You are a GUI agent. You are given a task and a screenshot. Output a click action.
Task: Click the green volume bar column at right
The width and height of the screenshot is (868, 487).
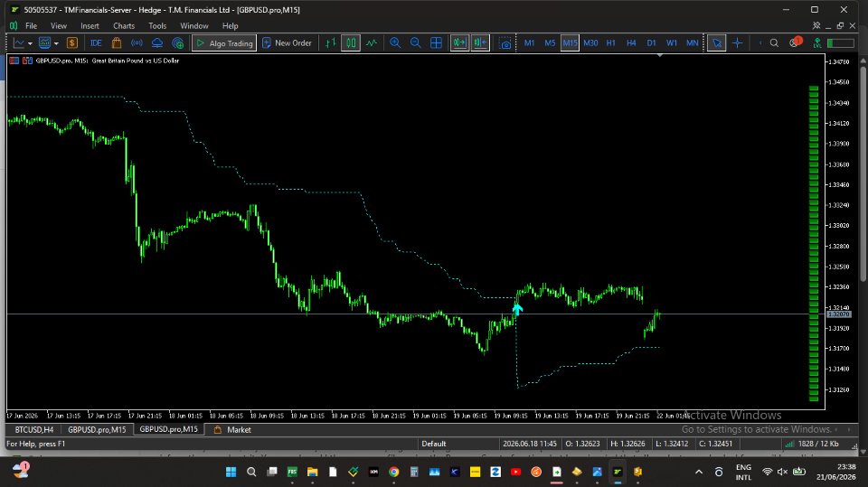(814, 244)
